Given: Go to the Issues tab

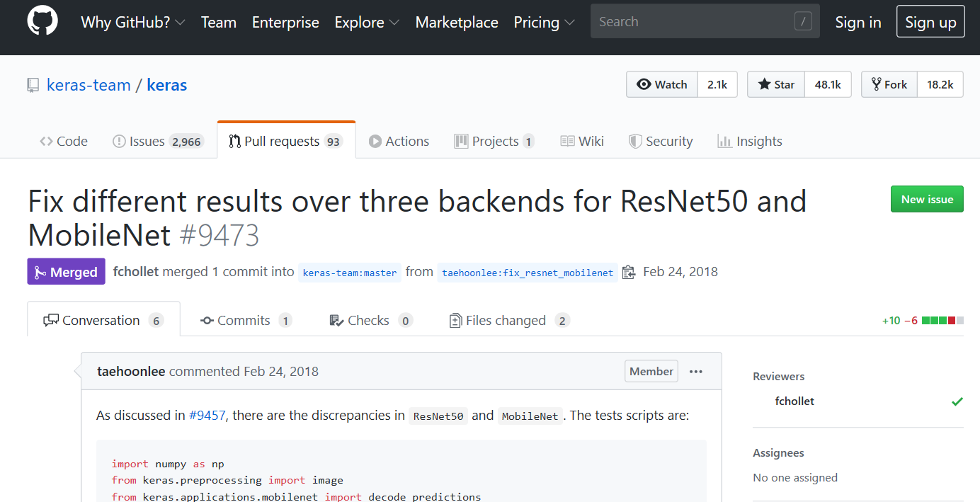Looking at the screenshot, I should [157, 142].
